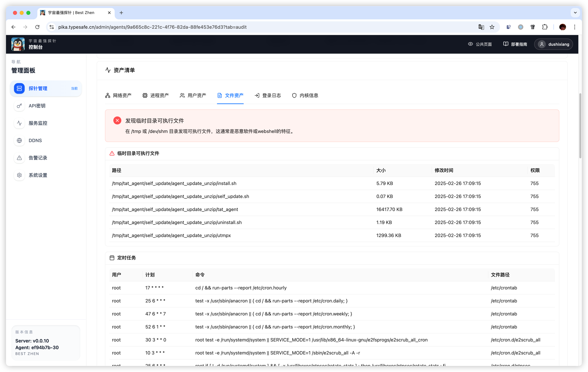Bookmark this page with the star icon
The height and width of the screenshot is (372, 588).
pyautogui.click(x=492, y=27)
